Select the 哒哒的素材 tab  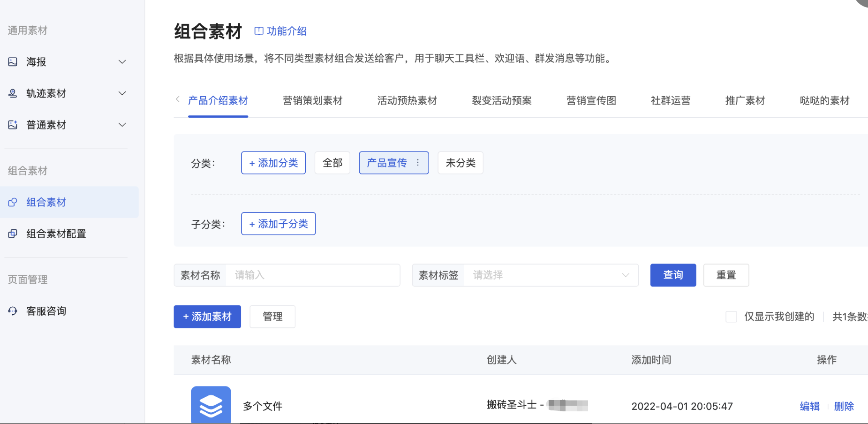[x=825, y=100]
